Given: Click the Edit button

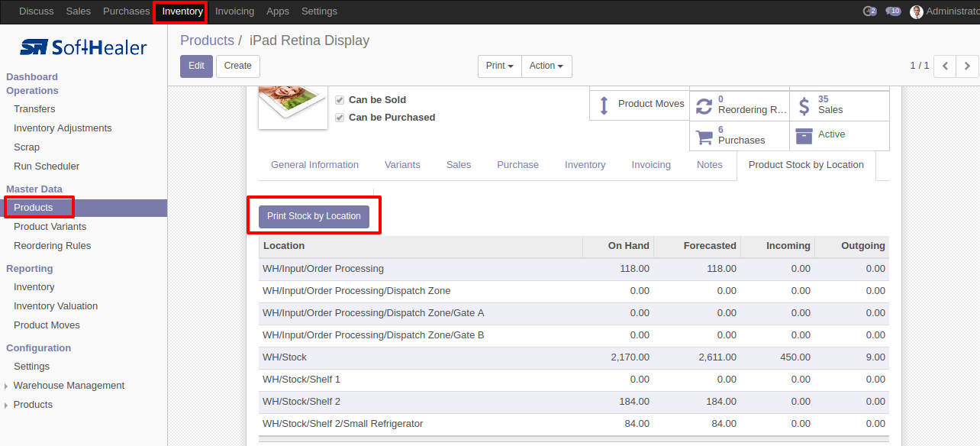Looking at the screenshot, I should pos(196,66).
